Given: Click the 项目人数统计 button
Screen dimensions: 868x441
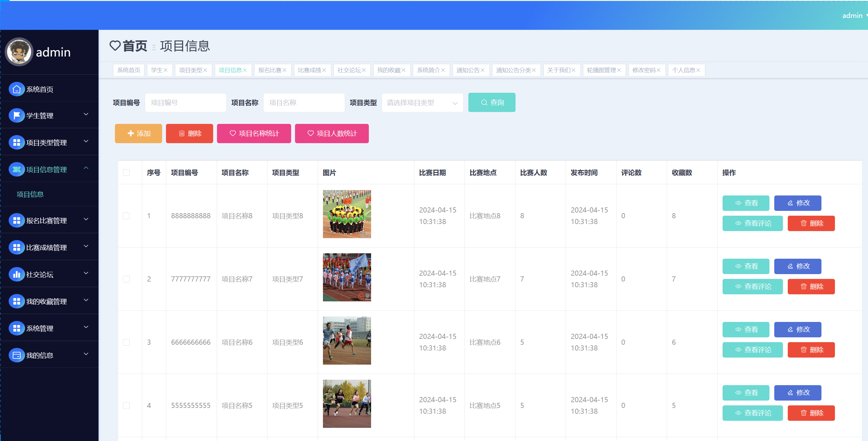Looking at the screenshot, I should [x=332, y=134].
